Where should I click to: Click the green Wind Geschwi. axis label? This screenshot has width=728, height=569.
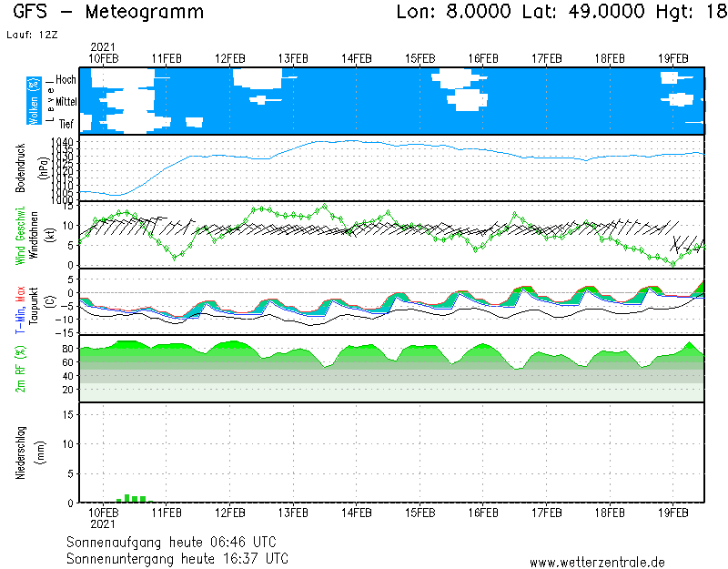[20, 235]
